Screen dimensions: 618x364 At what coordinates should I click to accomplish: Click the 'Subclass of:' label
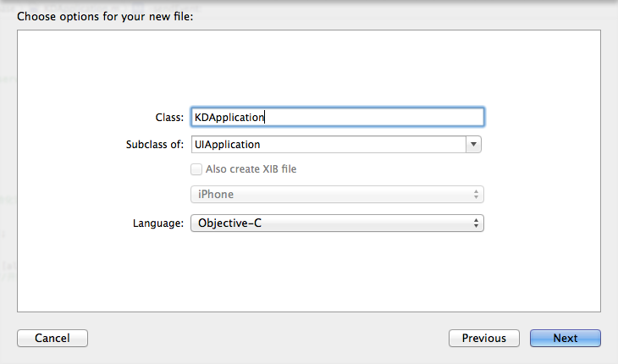154,145
